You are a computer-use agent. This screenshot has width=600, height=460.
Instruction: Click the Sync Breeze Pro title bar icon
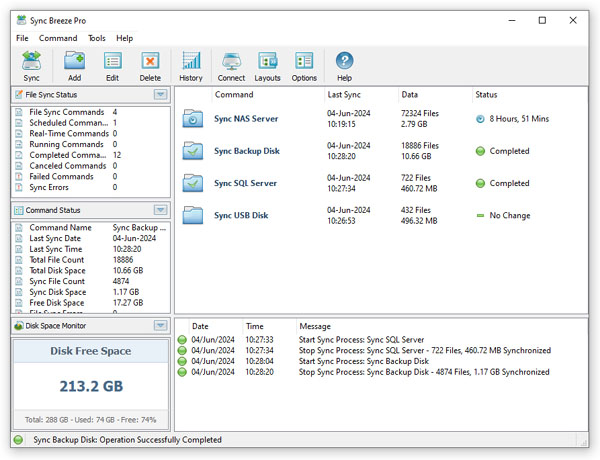(21, 20)
